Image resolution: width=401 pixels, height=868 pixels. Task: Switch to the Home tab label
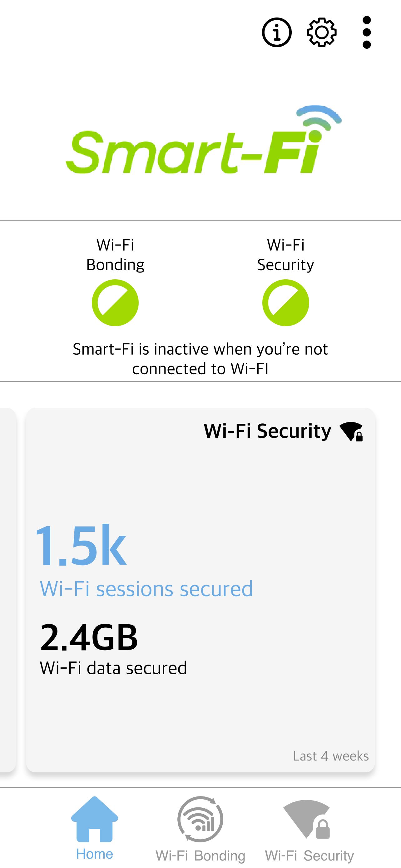coord(95,854)
